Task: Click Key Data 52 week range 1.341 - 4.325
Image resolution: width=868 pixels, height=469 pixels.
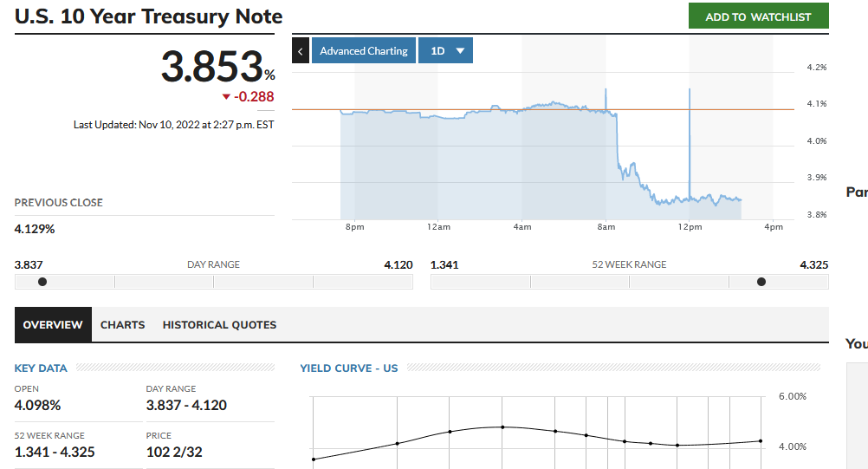Action: pos(55,452)
